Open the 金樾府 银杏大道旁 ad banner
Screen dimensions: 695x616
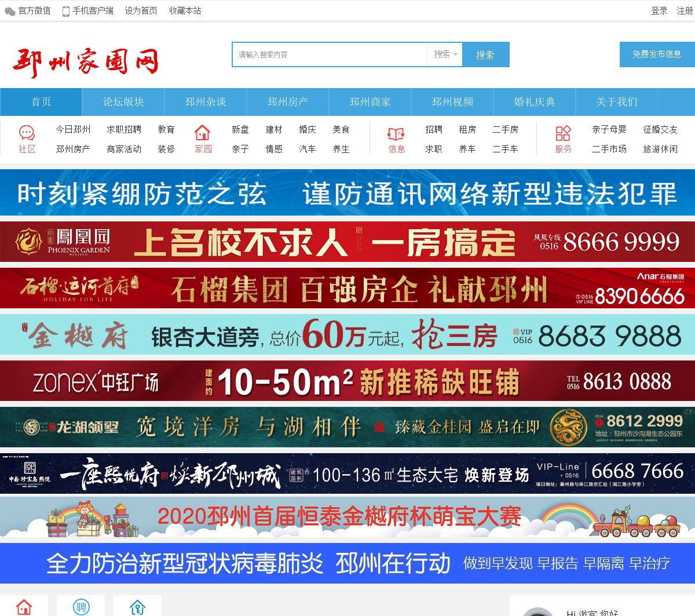(x=348, y=334)
